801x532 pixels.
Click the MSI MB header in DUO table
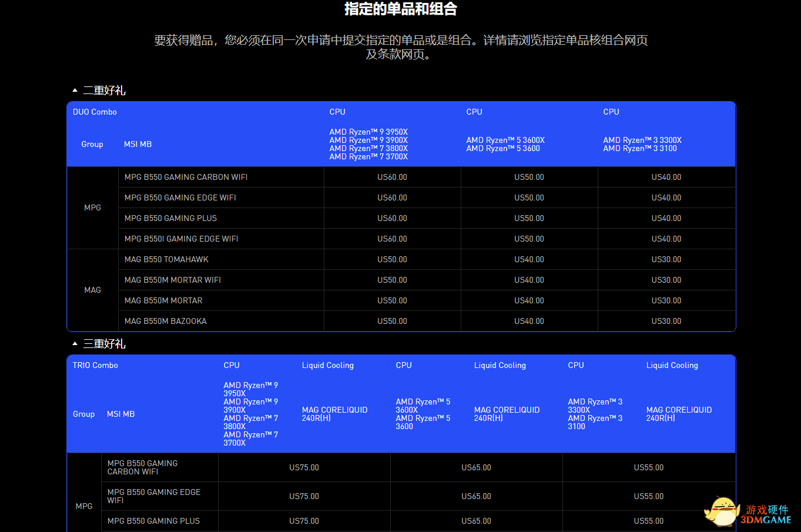pos(138,144)
